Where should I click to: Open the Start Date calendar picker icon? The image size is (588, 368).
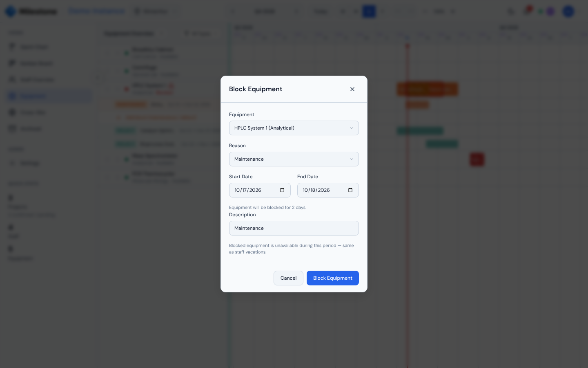282,190
